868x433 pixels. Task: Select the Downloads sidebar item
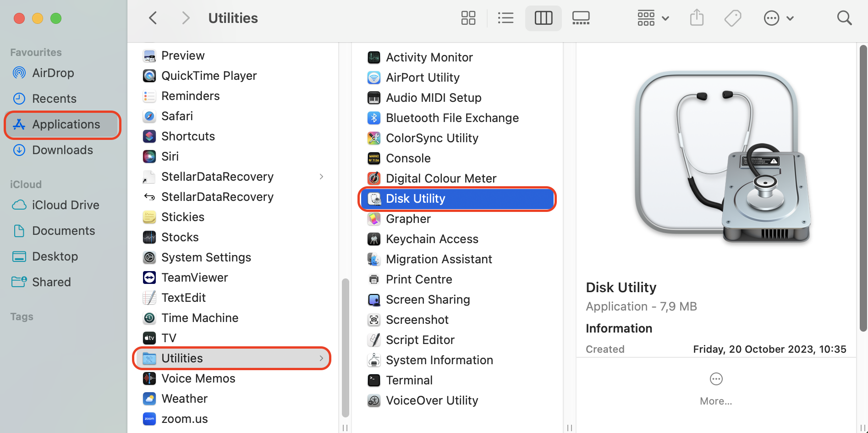(x=62, y=150)
